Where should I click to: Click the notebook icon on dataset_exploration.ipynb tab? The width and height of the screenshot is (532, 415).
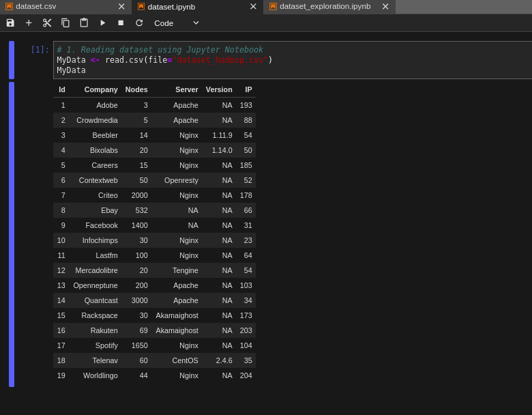(x=273, y=6)
